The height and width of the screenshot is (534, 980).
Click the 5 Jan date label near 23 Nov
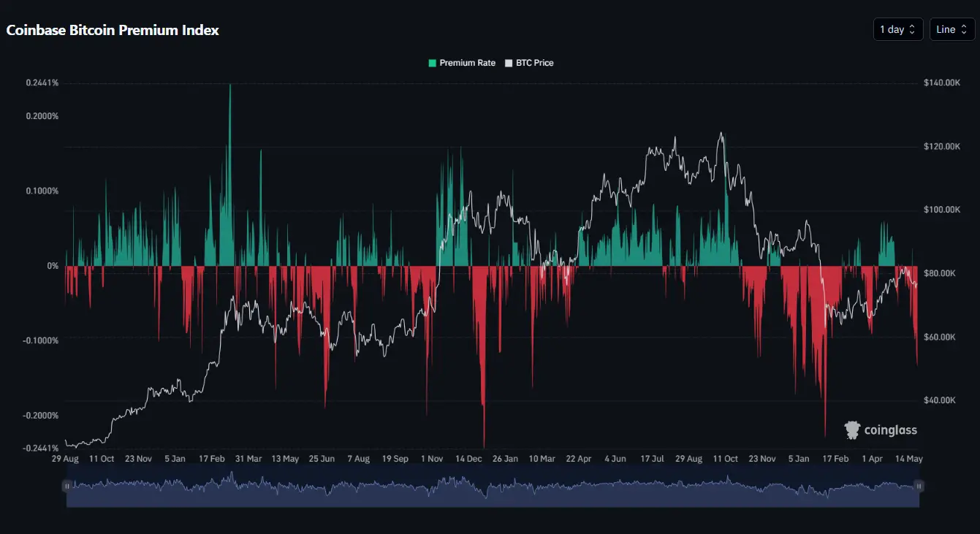(799, 459)
